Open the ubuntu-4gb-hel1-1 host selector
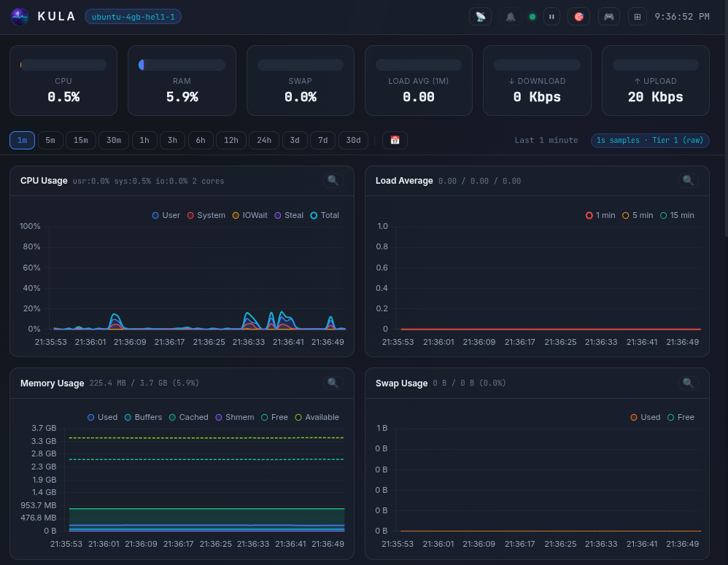Viewport: 728px width, 565px height. [133, 16]
